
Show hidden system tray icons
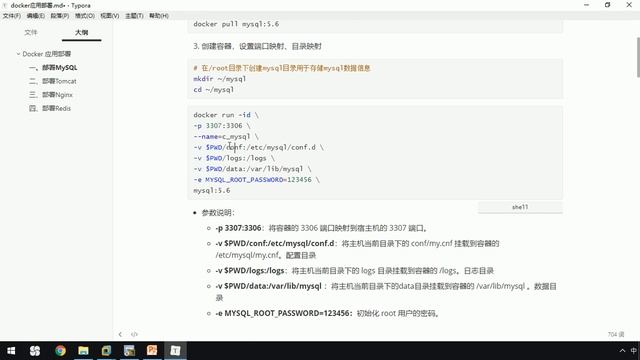coord(622,351)
